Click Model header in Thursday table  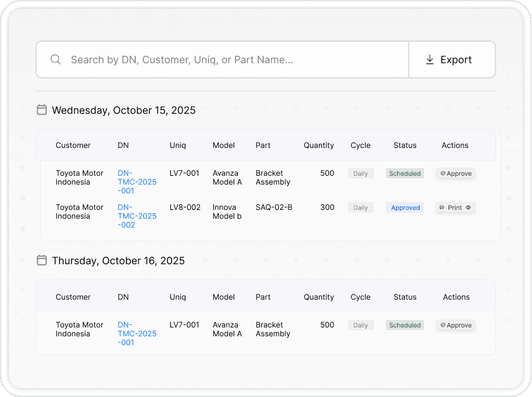tap(223, 297)
